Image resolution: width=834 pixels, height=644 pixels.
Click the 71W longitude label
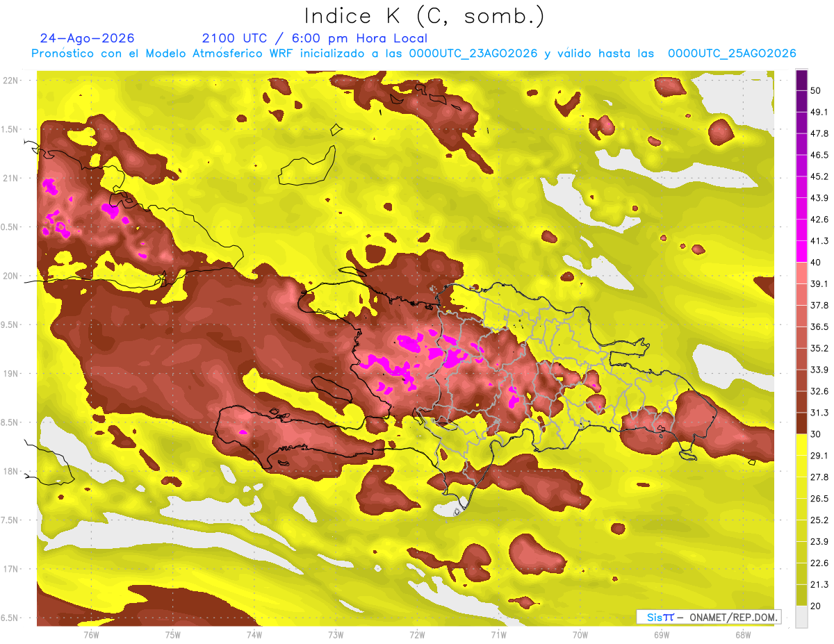[498, 634]
